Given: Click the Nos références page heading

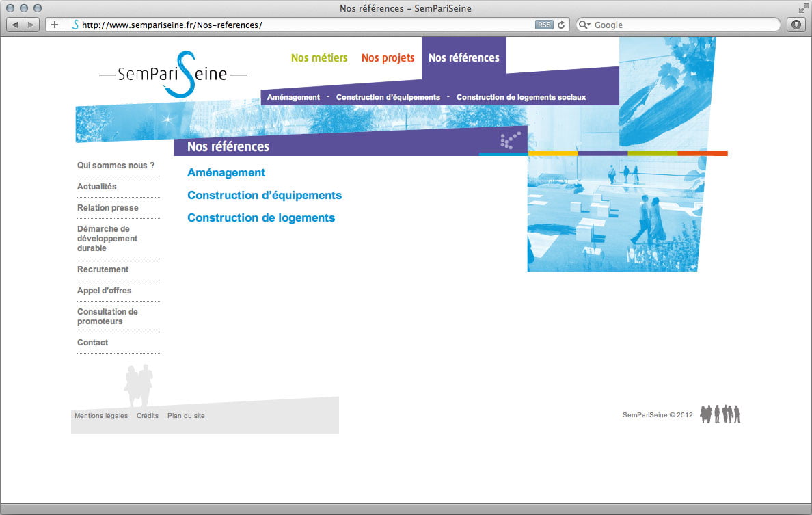Looking at the screenshot, I should click(228, 146).
